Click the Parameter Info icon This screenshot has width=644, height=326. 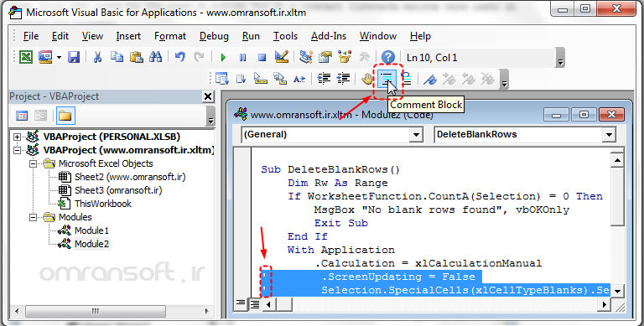(x=280, y=79)
